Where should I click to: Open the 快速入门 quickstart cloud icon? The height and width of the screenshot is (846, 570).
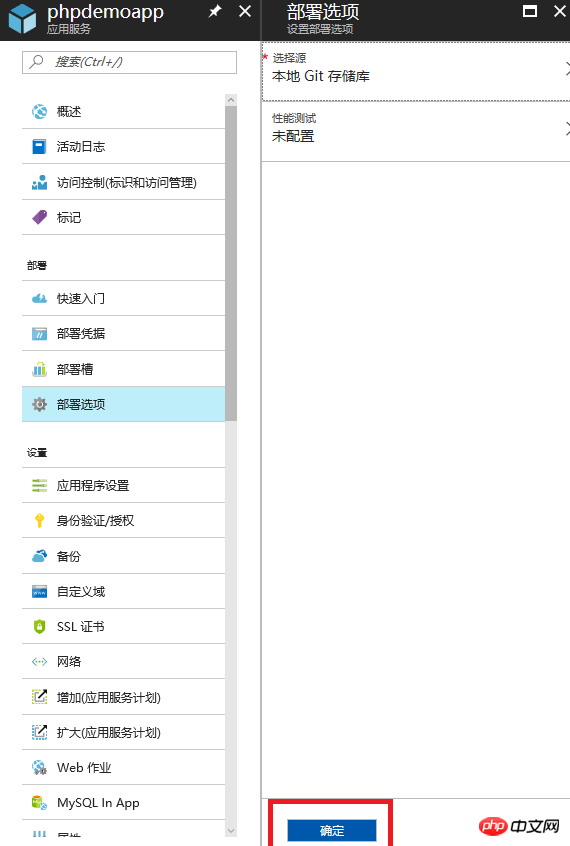pos(39,298)
